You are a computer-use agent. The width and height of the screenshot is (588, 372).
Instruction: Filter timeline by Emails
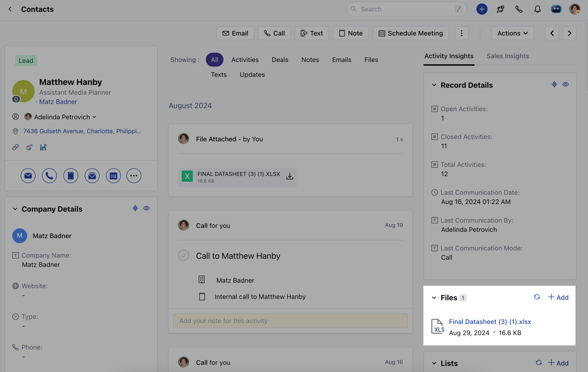[342, 60]
